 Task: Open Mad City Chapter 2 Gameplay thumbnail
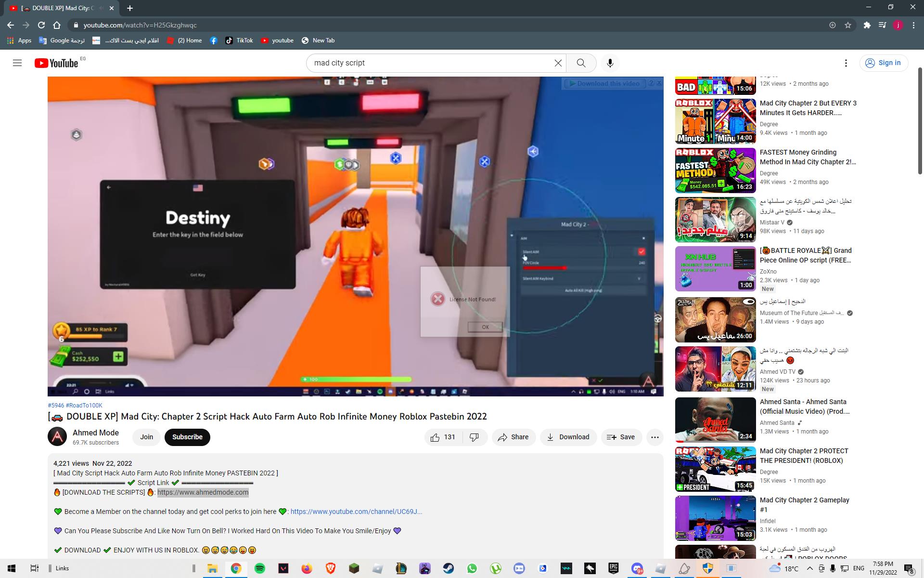tap(715, 518)
